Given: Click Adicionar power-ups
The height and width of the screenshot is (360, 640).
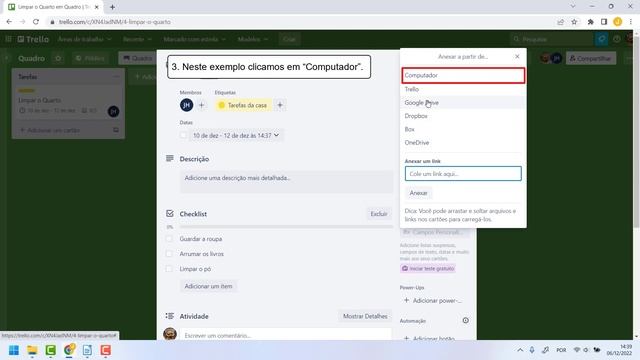Looking at the screenshot, I should pos(433,300).
